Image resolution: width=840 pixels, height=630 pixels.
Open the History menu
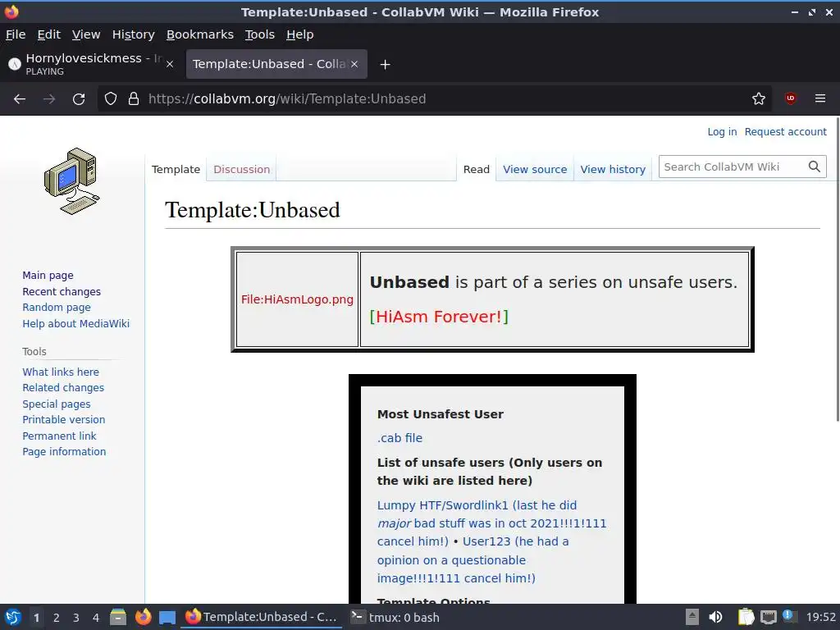134,34
